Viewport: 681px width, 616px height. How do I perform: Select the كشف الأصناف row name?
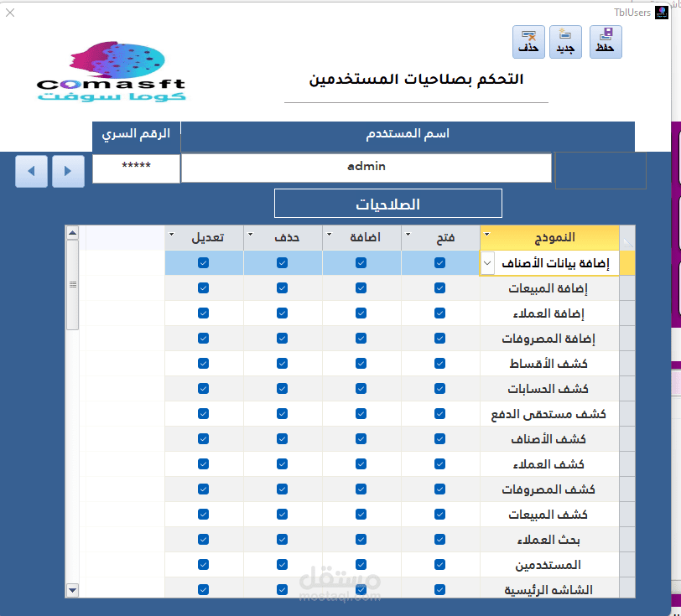pos(548,439)
